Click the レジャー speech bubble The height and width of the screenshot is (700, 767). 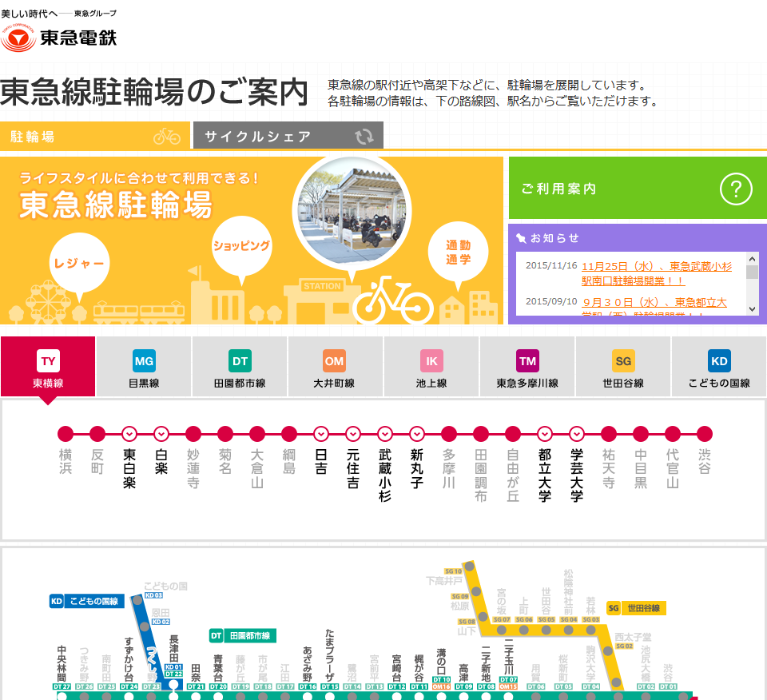coord(79,263)
